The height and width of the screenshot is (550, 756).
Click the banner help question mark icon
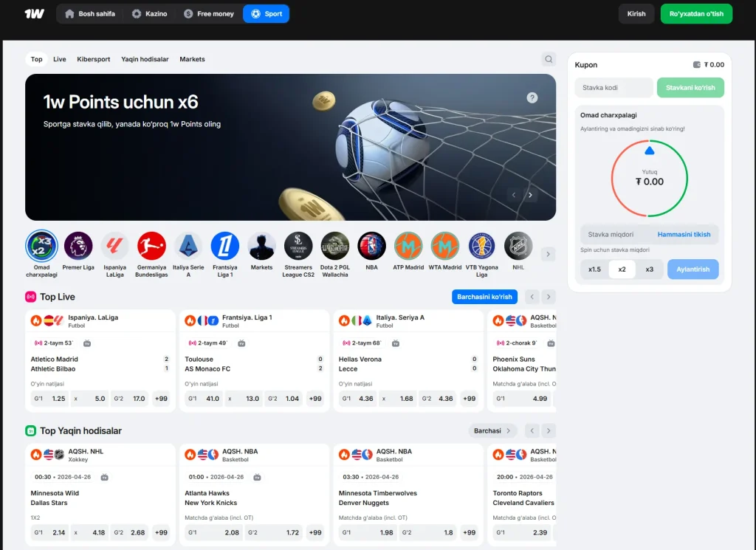tap(532, 98)
